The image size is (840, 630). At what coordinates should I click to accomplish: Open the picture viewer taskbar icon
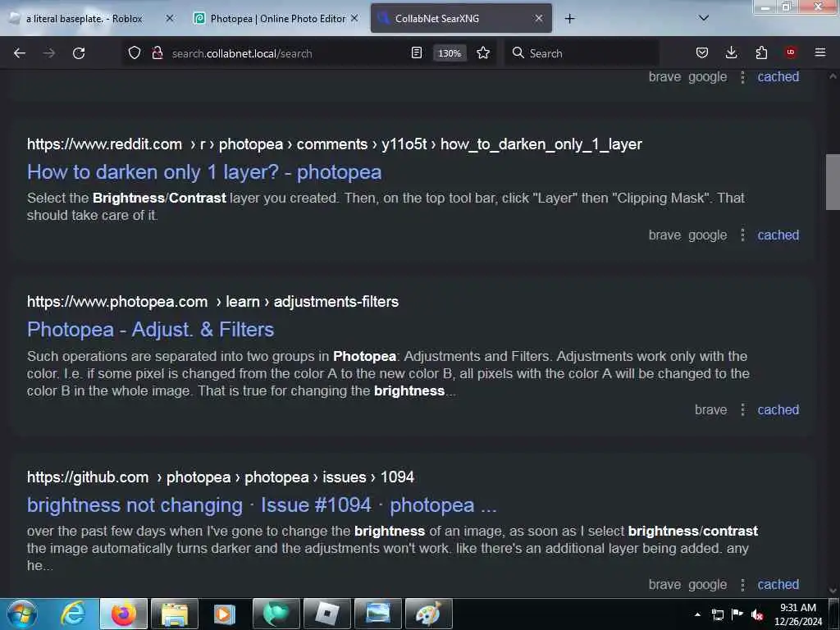[377, 614]
